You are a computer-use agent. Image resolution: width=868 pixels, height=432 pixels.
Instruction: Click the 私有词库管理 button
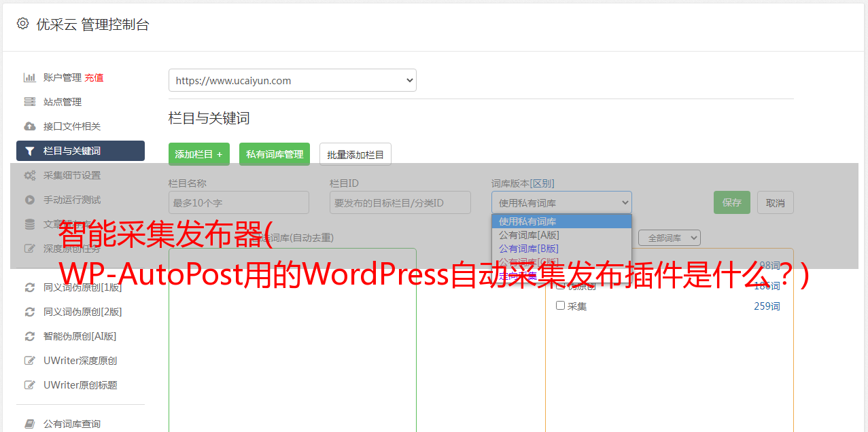[x=275, y=154]
